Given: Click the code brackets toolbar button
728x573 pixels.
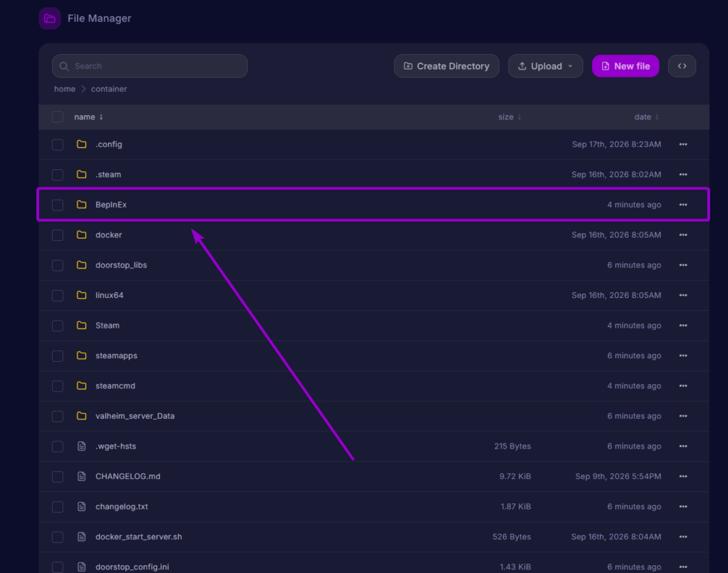Looking at the screenshot, I should tap(682, 66).
